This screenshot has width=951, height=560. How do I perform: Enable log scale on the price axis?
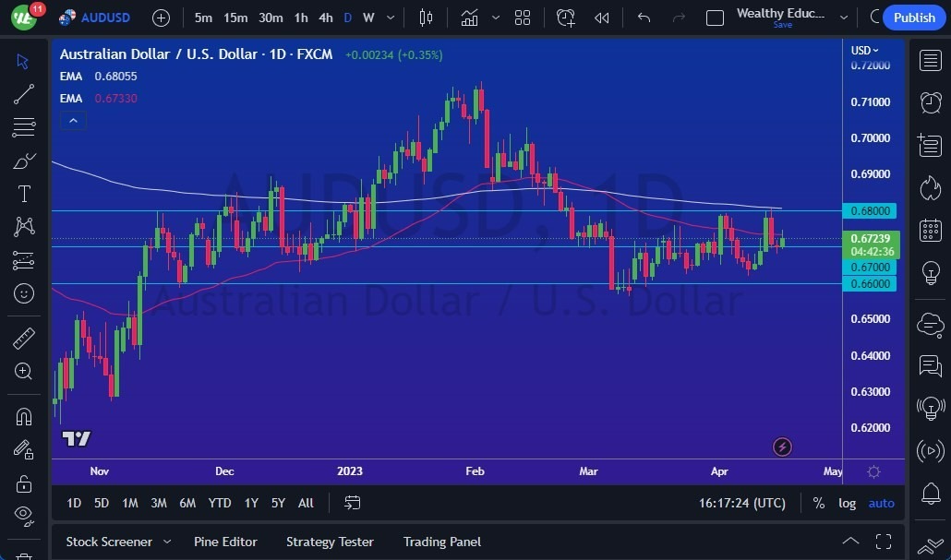click(847, 503)
